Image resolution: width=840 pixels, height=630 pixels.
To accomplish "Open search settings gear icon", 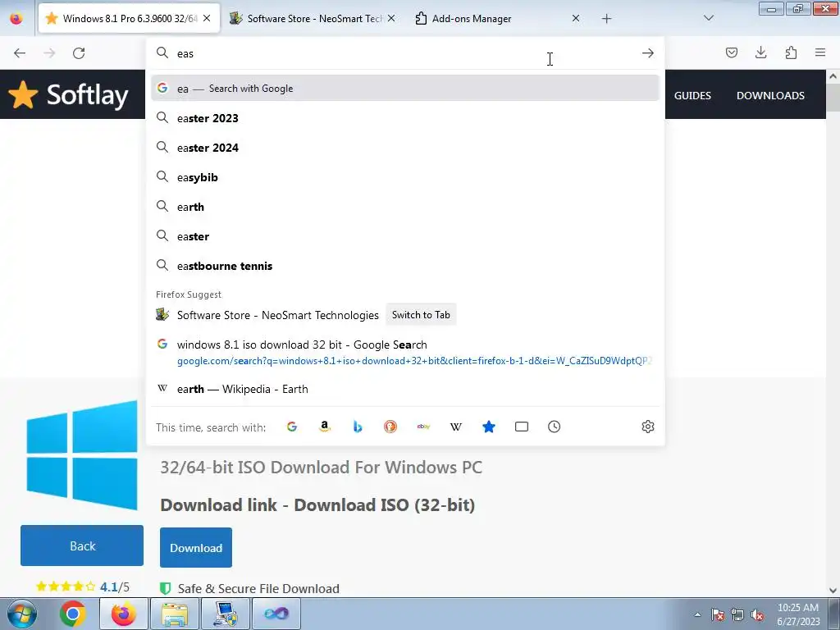I will point(648,427).
